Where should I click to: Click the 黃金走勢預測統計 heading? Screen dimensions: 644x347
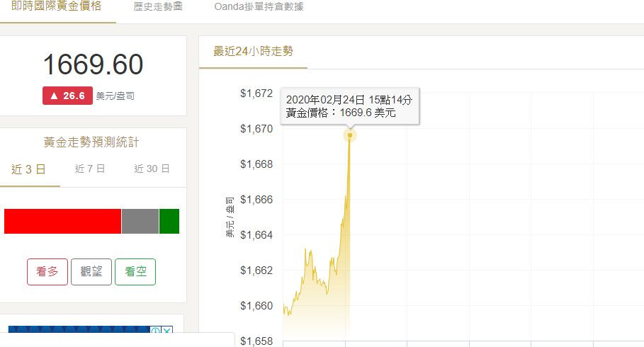coord(91,142)
